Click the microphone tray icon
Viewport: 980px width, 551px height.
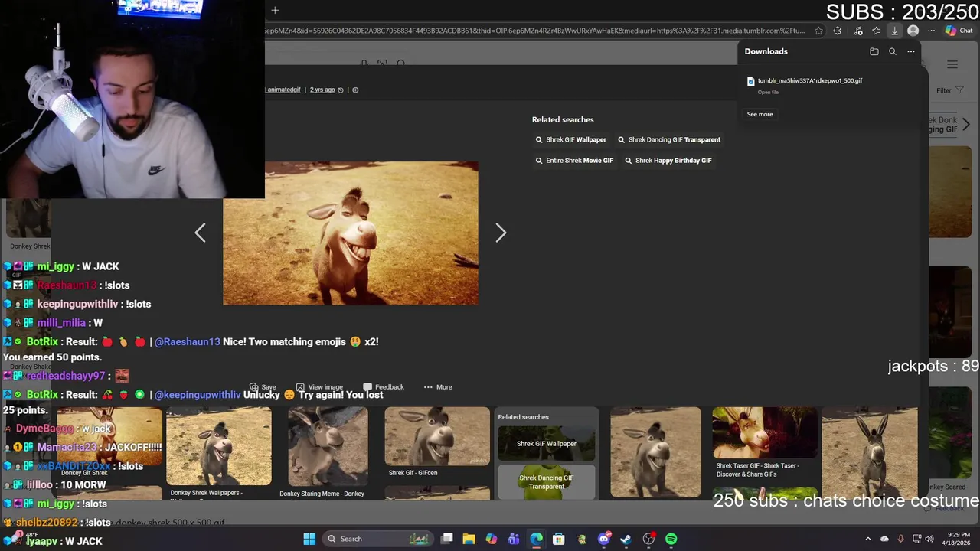[901, 539]
